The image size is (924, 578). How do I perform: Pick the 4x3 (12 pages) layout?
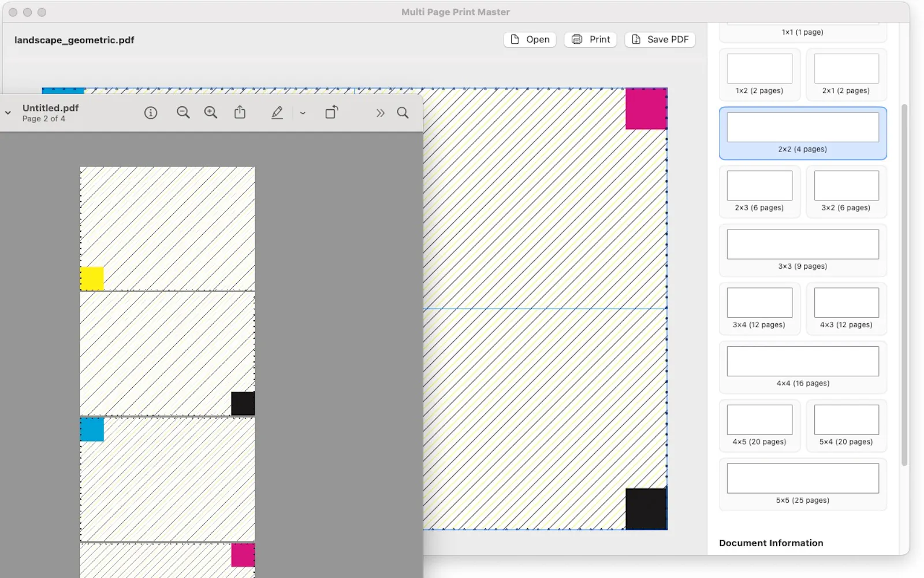(846, 309)
